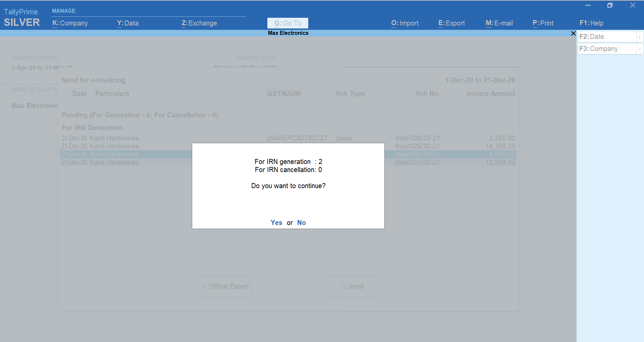Screen dimensions: 644x342
Task: Open the Y:Data menu
Action: click(127, 23)
